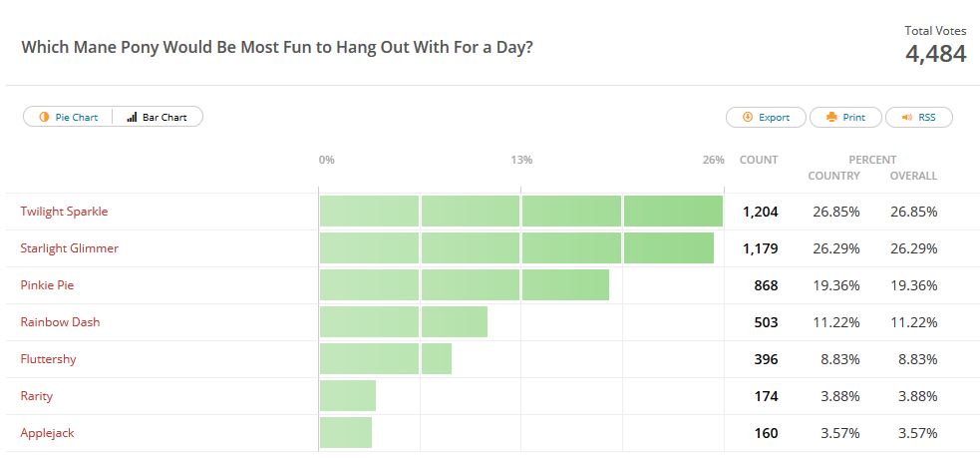980x458 pixels.
Task: Click the Rainbow Dash answer link
Action: click(60, 322)
